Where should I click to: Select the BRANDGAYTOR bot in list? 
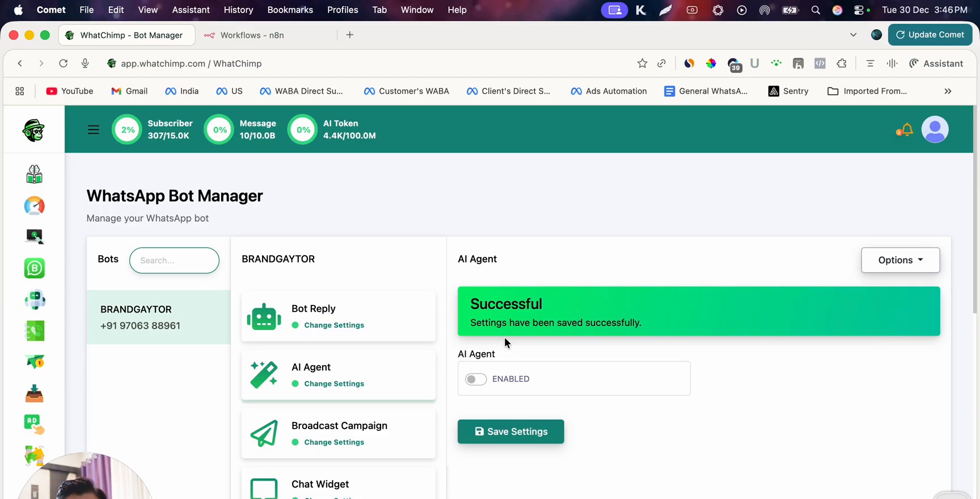pyautogui.click(x=158, y=318)
